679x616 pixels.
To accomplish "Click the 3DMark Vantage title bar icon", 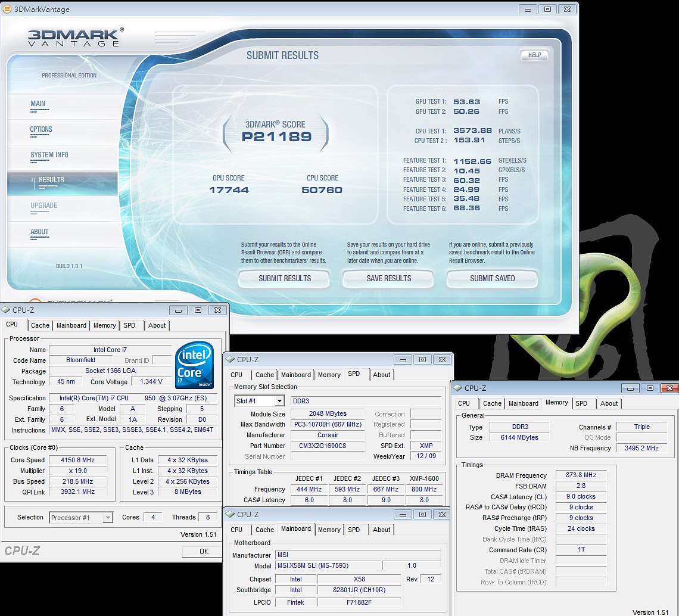I will (7, 9).
